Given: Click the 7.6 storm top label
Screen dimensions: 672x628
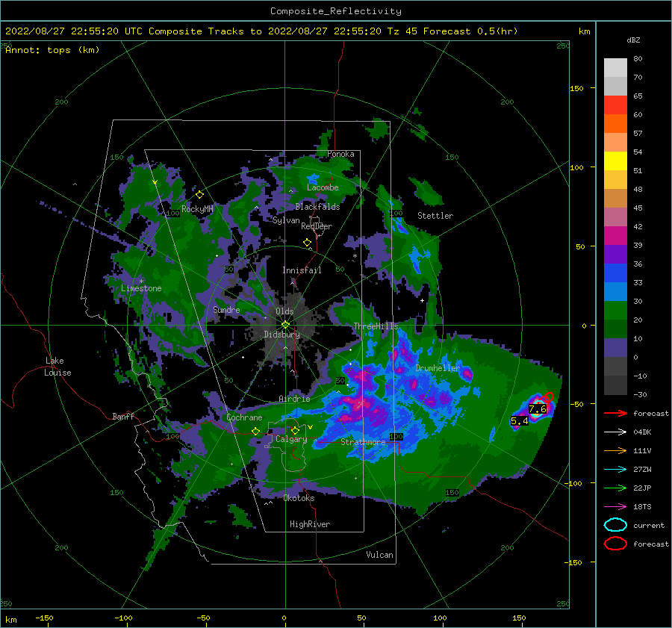Looking at the screenshot, I should pos(537,409).
